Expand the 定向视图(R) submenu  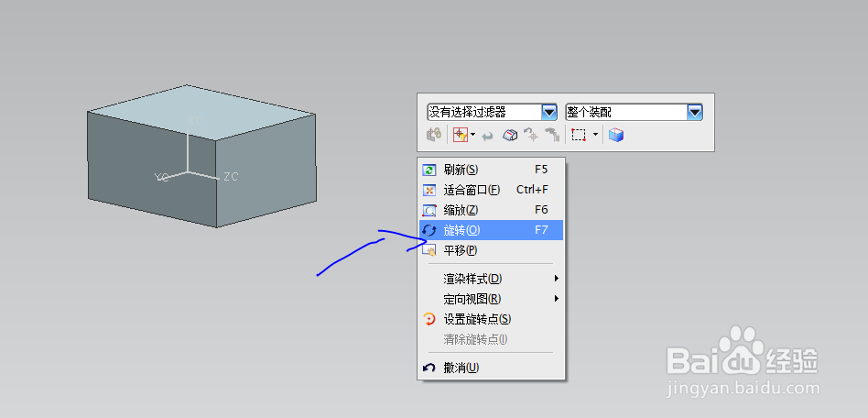click(x=491, y=299)
